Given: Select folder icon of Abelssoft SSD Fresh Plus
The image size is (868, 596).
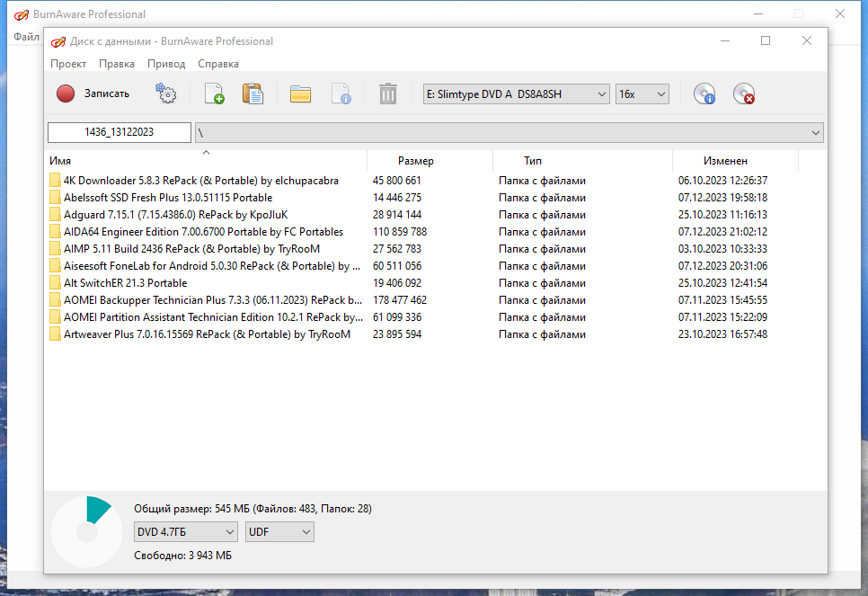Looking at the screenshot, I should tap(55, 198).
